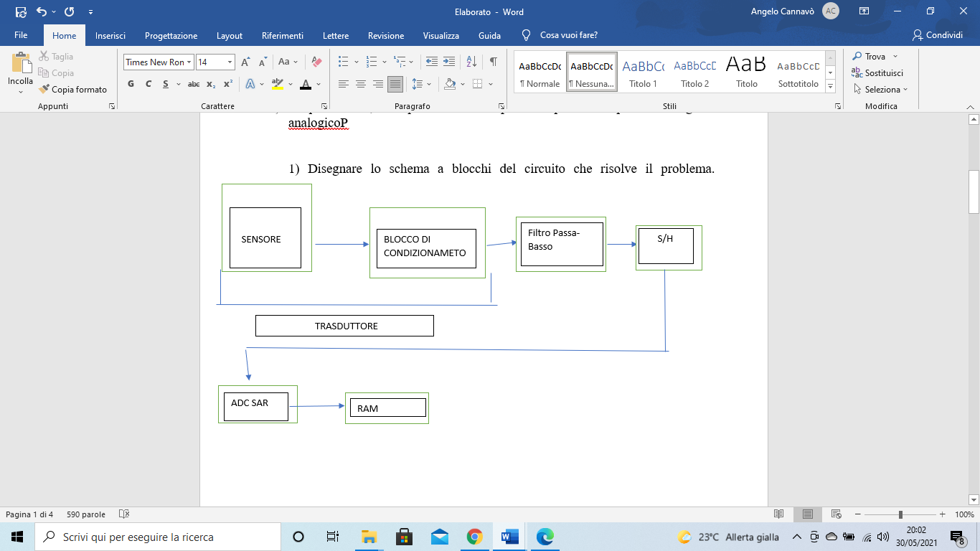This screenshot has height=551, width=980.
Task: Click the taskbar search box
Action: pyautogui.click(x=158, y=537)
